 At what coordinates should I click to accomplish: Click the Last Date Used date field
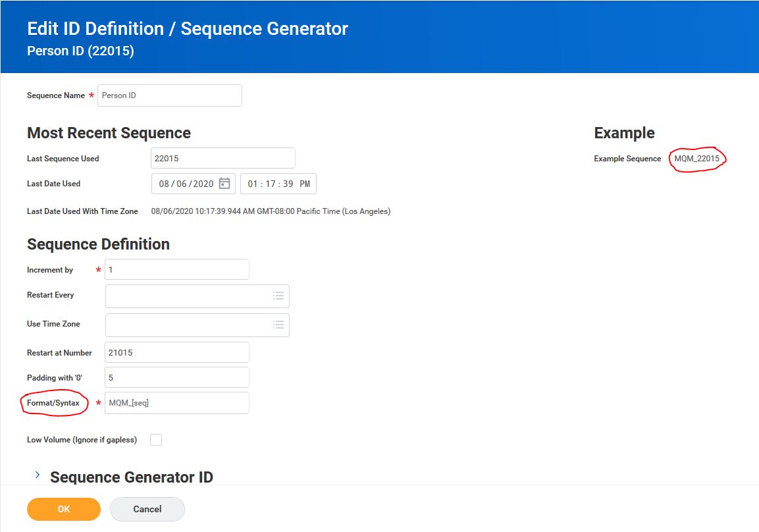[186, 184]
